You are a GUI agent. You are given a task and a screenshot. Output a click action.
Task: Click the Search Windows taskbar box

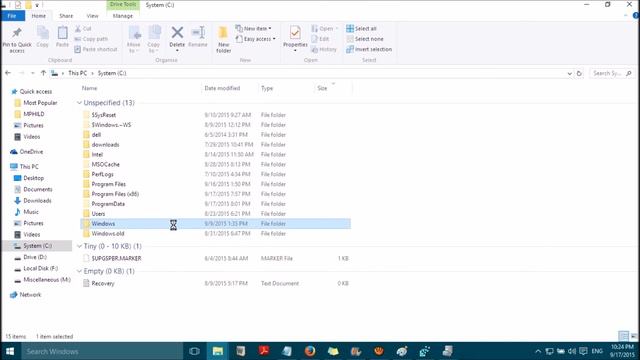pyautogui.click(x=102, y=351)
